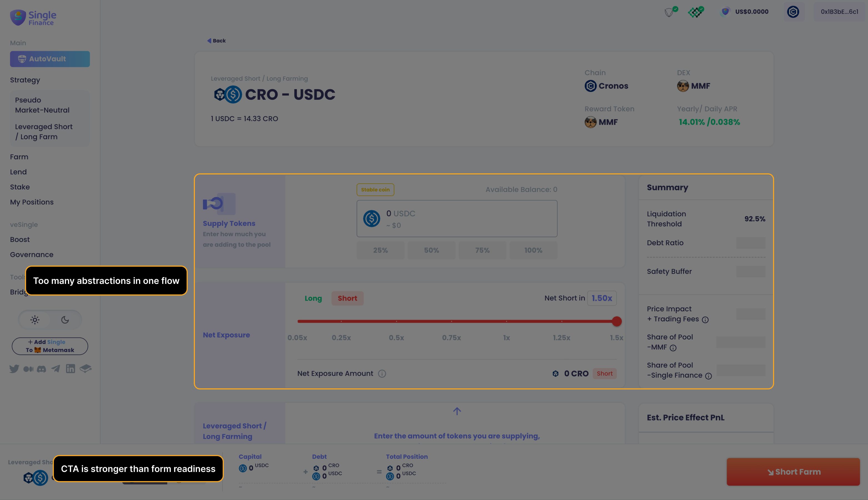868x500 pixels.
Task: Open the Governance page
Action: tap(32, 255)
